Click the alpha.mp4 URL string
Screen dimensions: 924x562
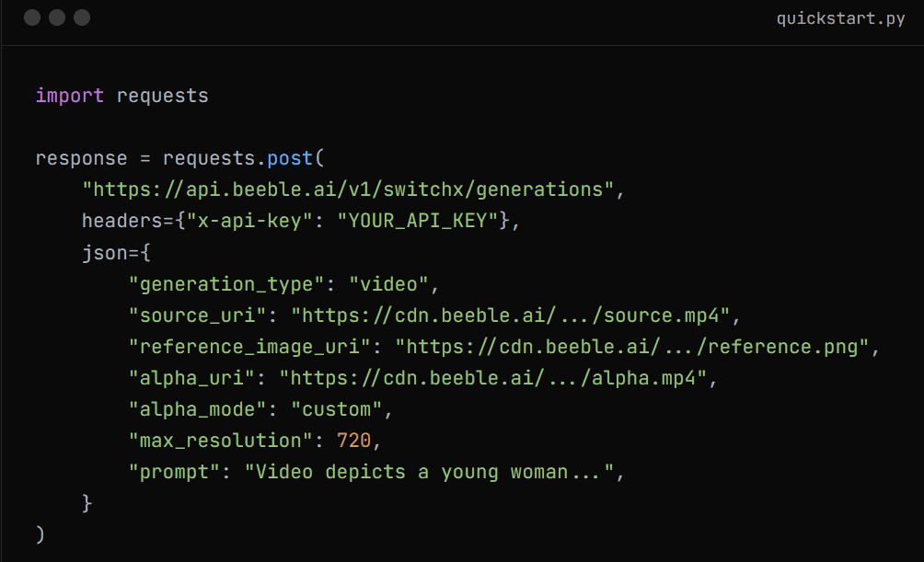[493, 378]
